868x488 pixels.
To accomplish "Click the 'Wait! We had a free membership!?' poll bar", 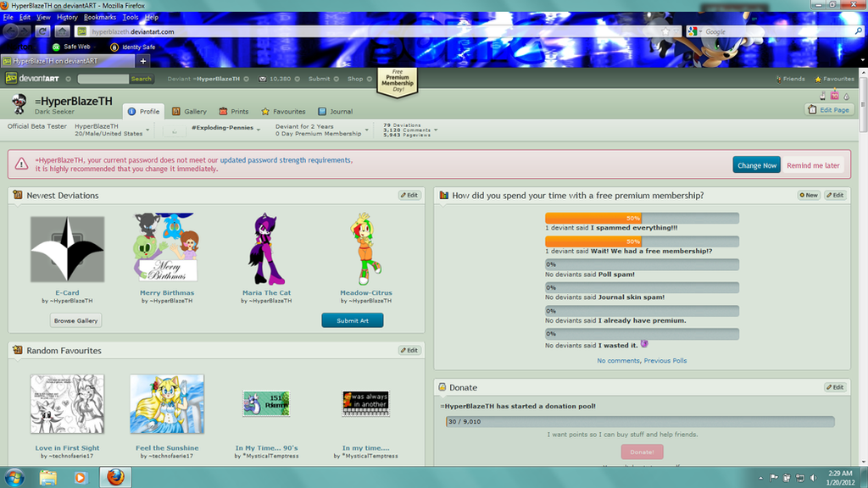I will [x=643, y=241].
